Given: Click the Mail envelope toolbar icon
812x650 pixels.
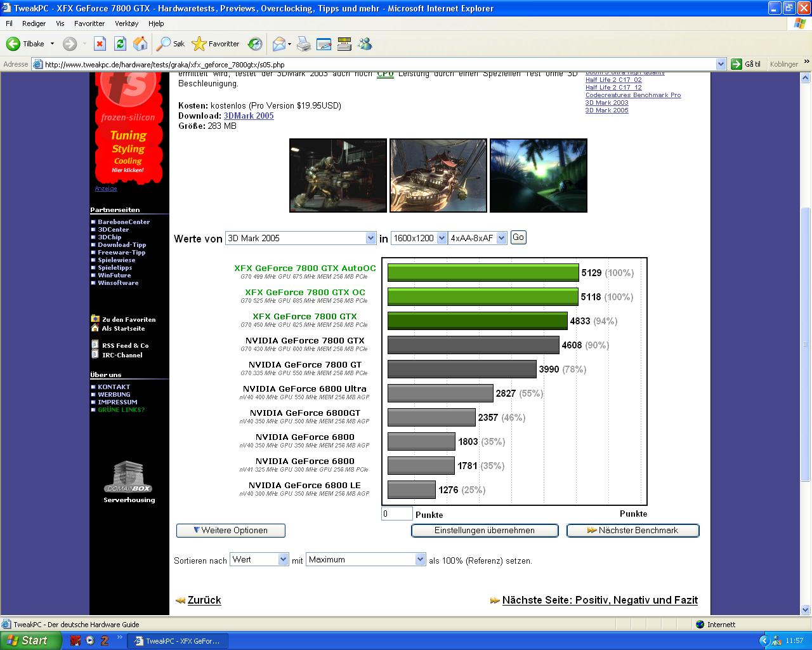Looking at the screenshot, I should pos(278,44).
